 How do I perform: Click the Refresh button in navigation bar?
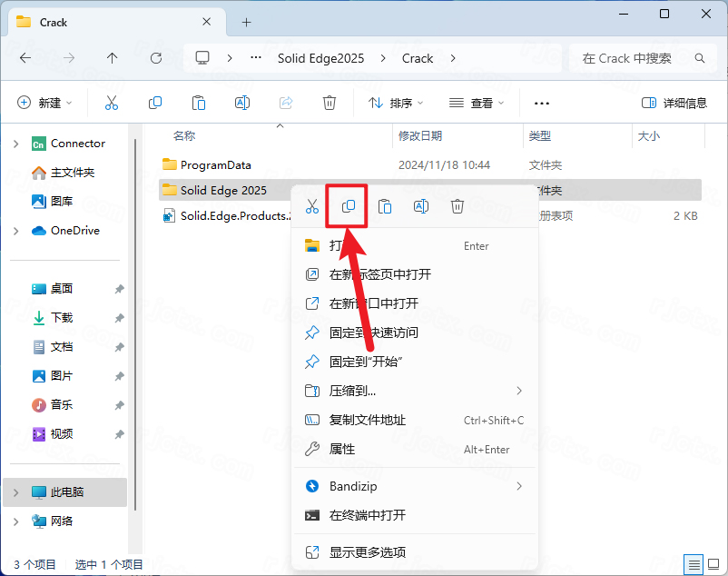click(156, 58)
